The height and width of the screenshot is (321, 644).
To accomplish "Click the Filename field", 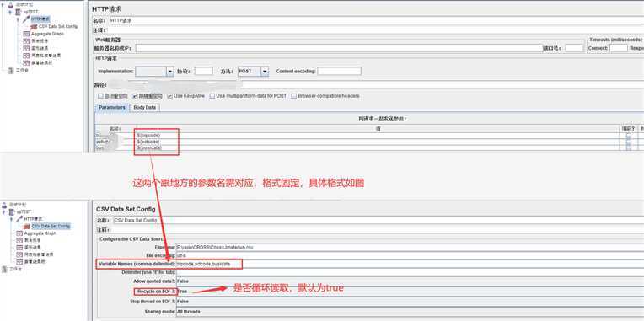I will coord(410,248).
